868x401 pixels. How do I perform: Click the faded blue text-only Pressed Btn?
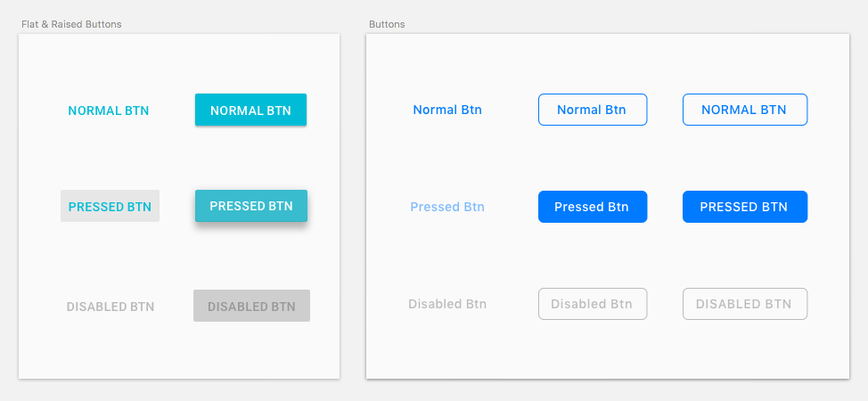click(447, 207)
